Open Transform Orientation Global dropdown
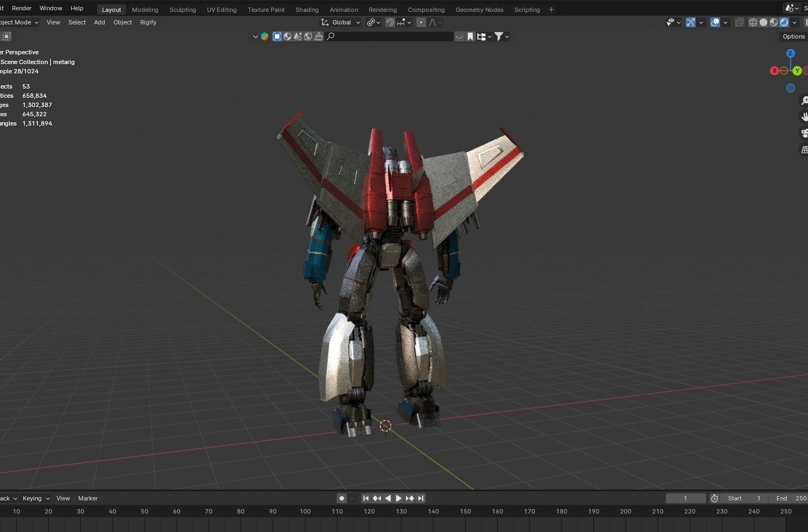The width and height of the screenshot is (808, 532). pos(341,22)
